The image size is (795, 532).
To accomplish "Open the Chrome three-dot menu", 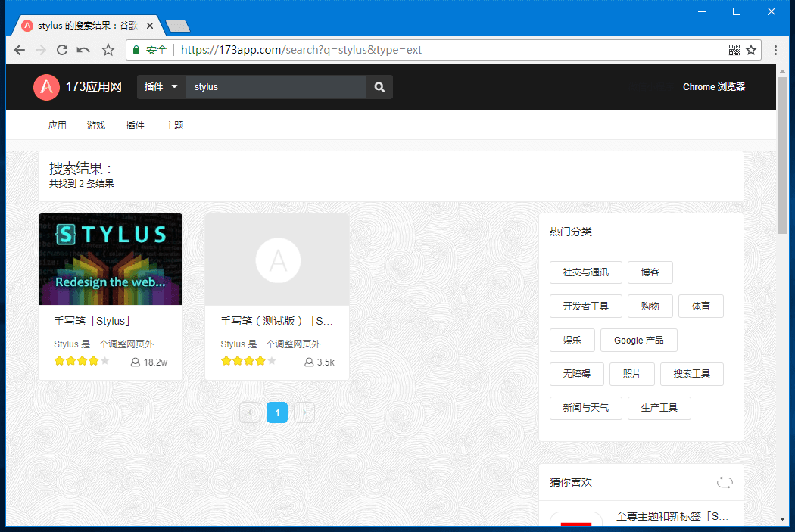I will [x=775, y=49].
